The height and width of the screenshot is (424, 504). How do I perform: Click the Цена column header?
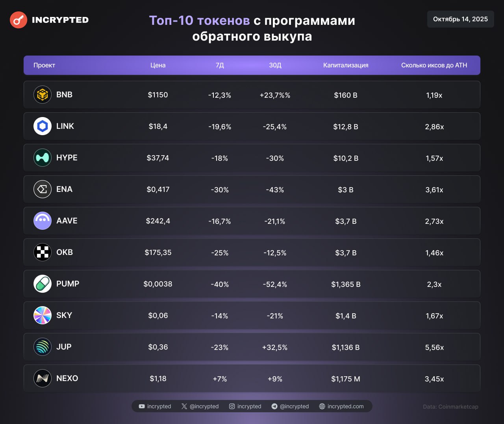click(x=158, y=65)
